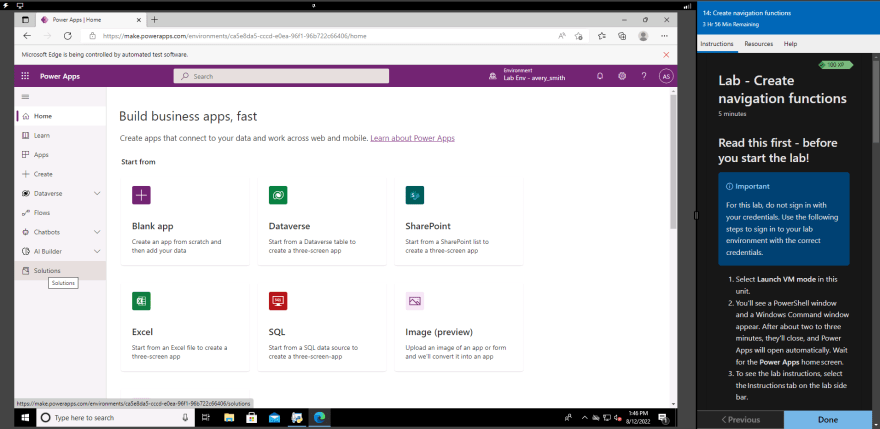Expand the Chatbots navigation chevron
The width and height of the screenshot is (880, 429).
(x=97, y=232)
